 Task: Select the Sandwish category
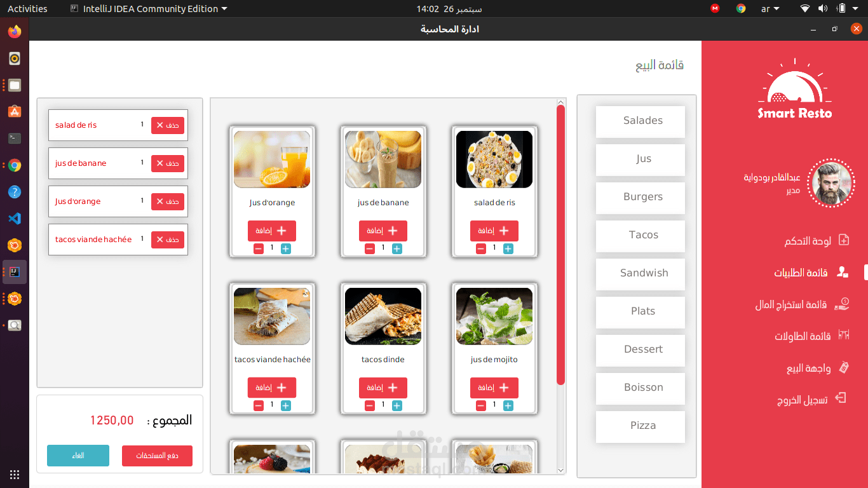(x=641, y=273)
